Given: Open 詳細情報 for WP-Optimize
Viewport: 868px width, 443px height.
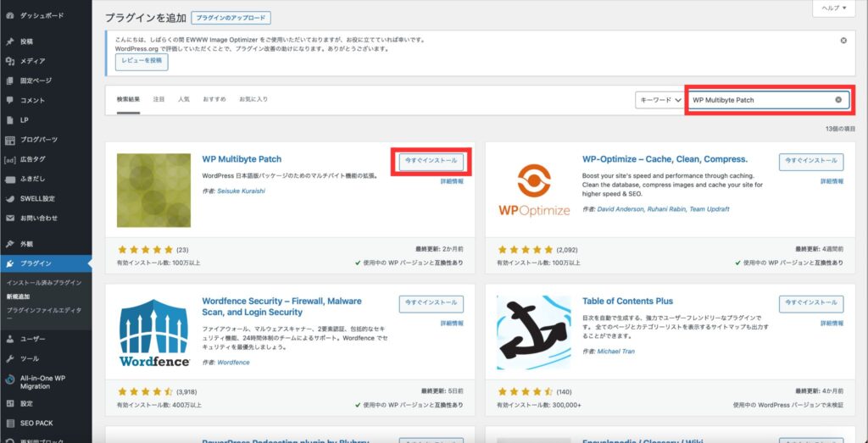Looking at the screenshot, I should pyautogui.click(x=832, y=181).
